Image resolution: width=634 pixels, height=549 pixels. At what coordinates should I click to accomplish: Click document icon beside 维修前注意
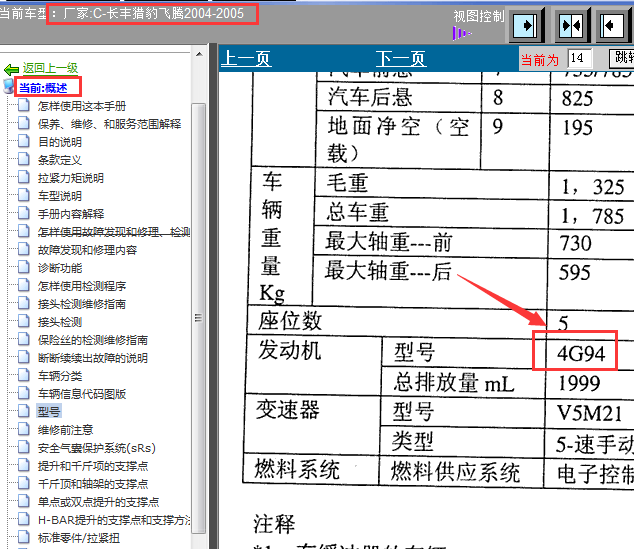pos(24,429)
